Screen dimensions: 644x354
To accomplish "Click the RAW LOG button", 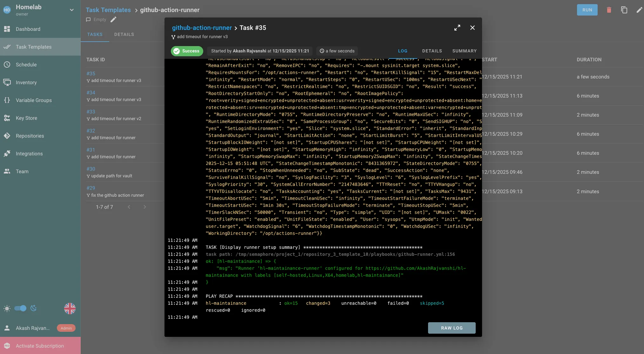I will [x=452, y=328].
